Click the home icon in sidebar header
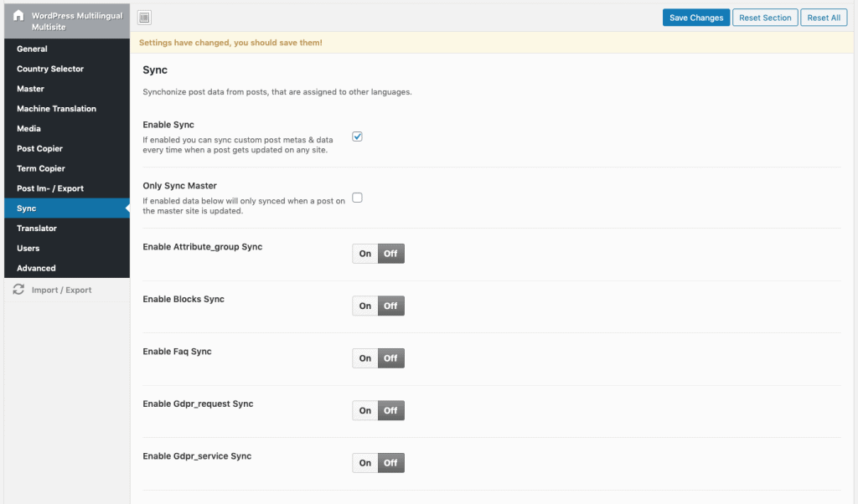This screenshot has height=504, width=858. coord(18,16)
